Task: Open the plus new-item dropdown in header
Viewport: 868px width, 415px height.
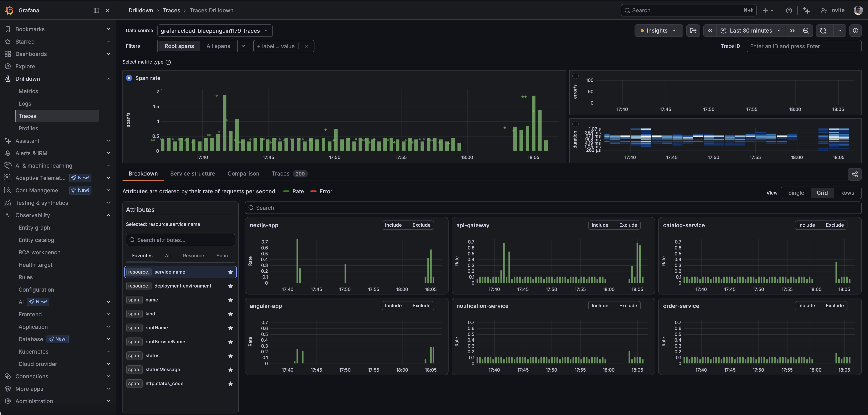Action: click(768, 10)
